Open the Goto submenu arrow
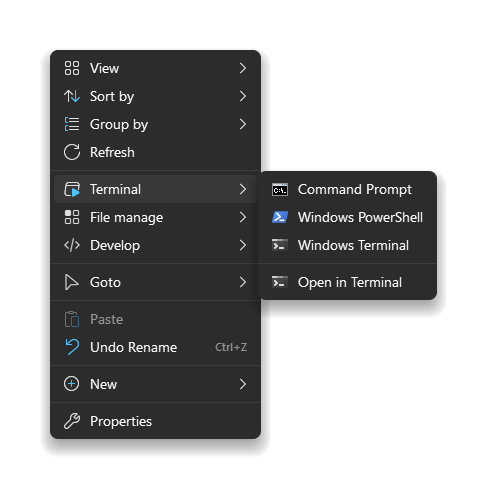The height and width of the screenshot is (489, 487). 243,282
